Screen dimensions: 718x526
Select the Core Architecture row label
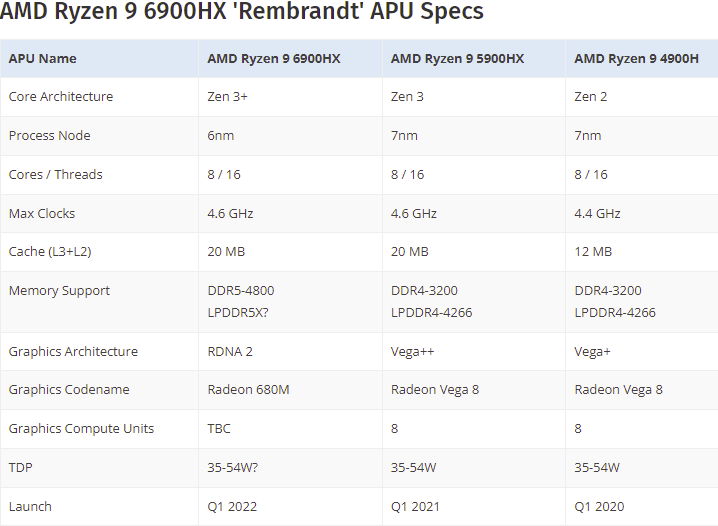coord(61,97)
